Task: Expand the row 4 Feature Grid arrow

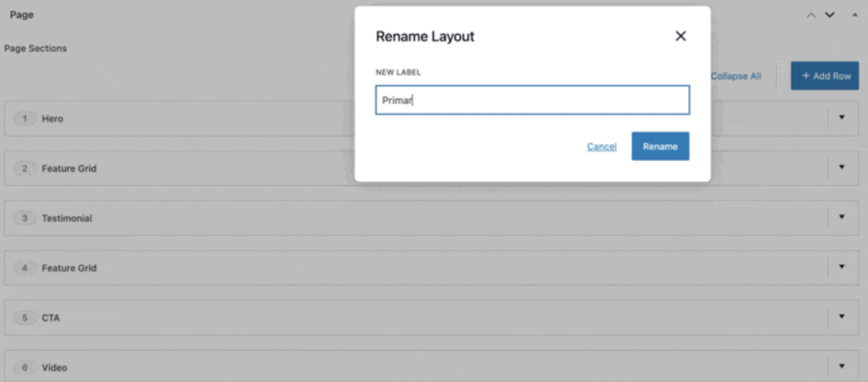Action: pos(842,267)
